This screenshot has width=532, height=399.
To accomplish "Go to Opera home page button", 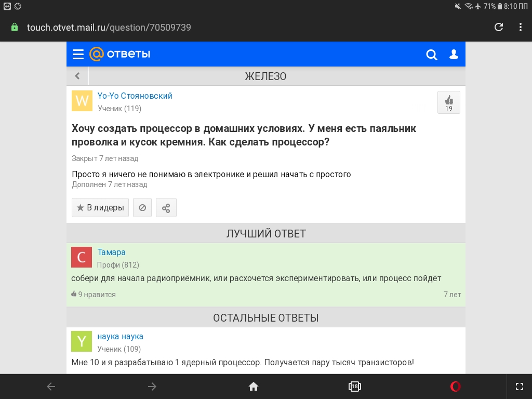I will (x=254, y=386).
